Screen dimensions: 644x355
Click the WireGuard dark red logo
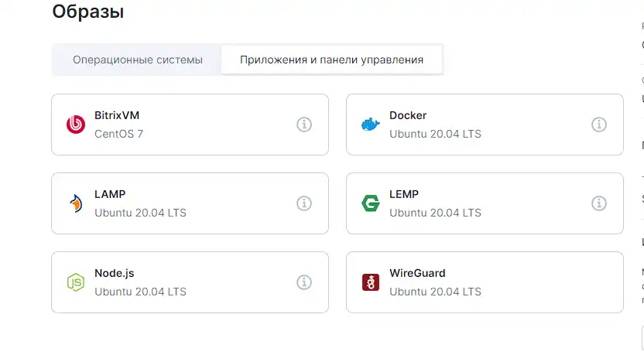pos(371,282)
